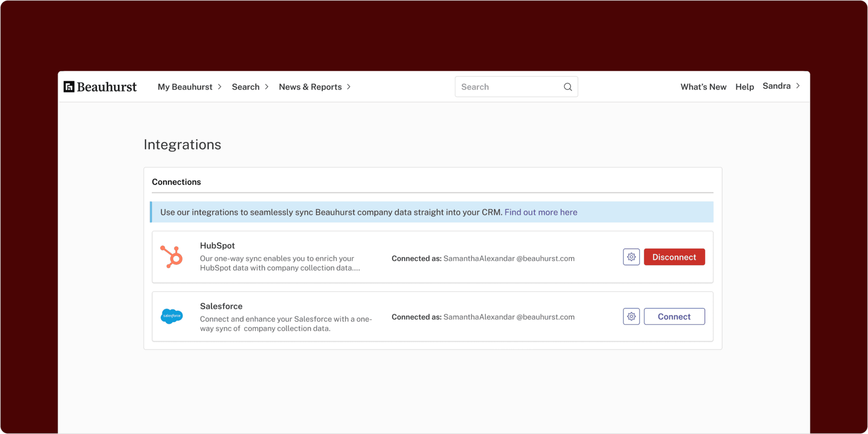The height and width of the screenshot is (434, 868).
Task: Expand the Search menu
Action: [x=250, y=87]
